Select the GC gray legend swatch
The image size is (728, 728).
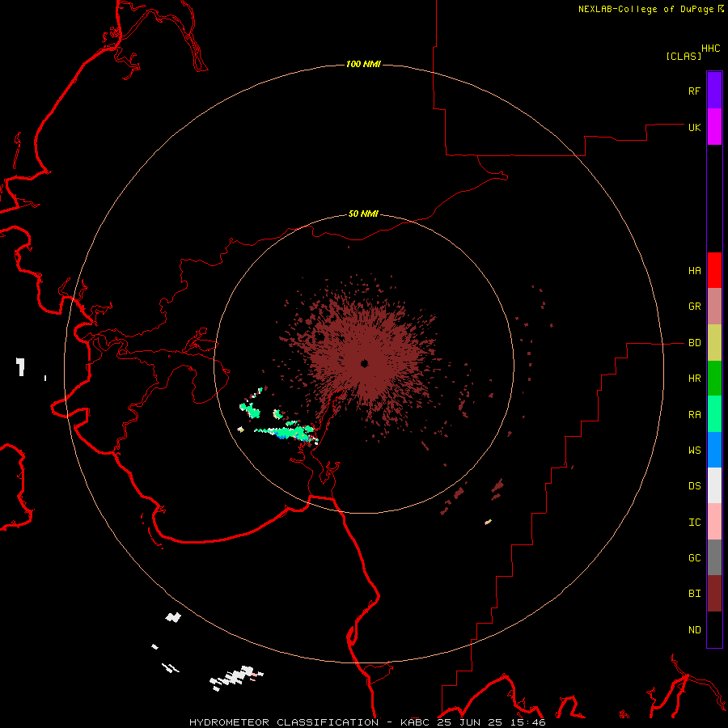point(714,557)
